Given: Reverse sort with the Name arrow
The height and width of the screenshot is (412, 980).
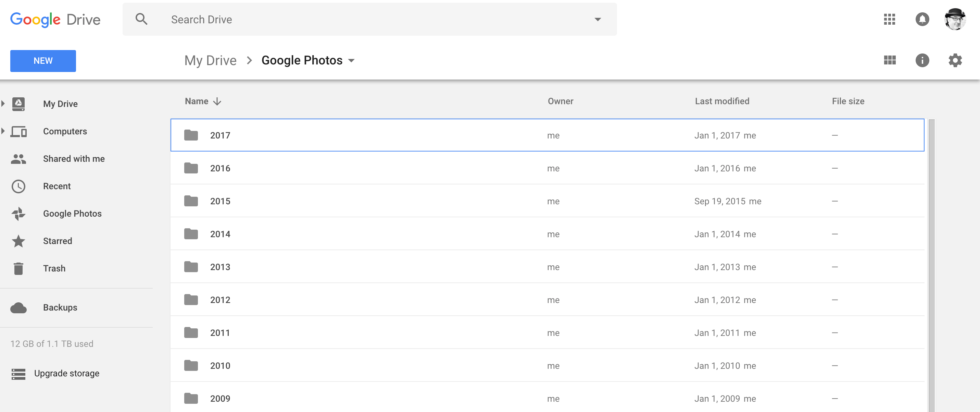Looking at the screenshot, I should [x=217, y=101].
